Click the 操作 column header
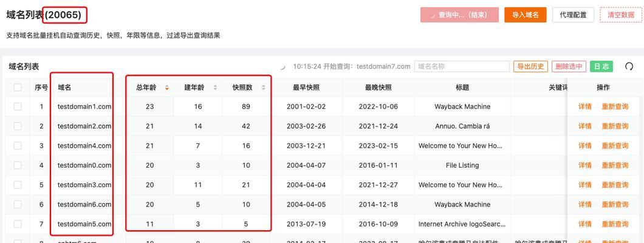Screen dimensions: 644x243 (603, 87)
